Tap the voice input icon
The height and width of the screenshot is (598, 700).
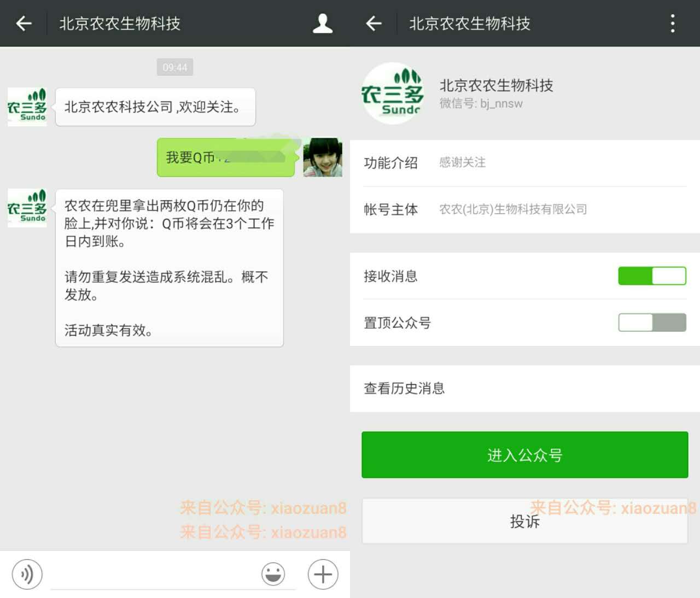pyautogui.click(x=27, y=574)
